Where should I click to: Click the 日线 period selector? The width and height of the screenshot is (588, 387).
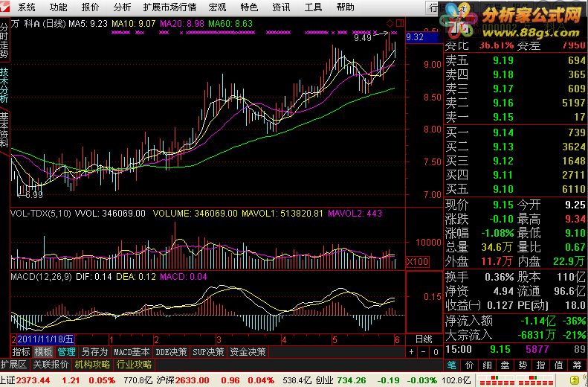click(x=424, y=339)
